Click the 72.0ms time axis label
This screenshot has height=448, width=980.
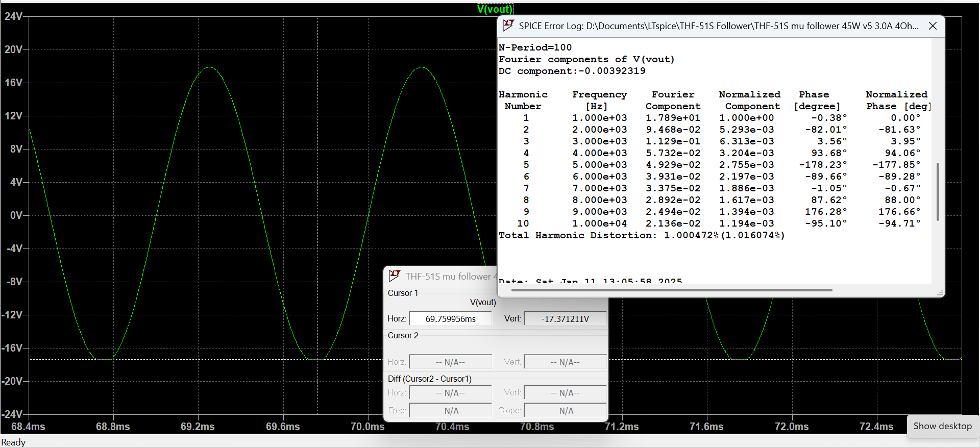click(x=792, y=427)
